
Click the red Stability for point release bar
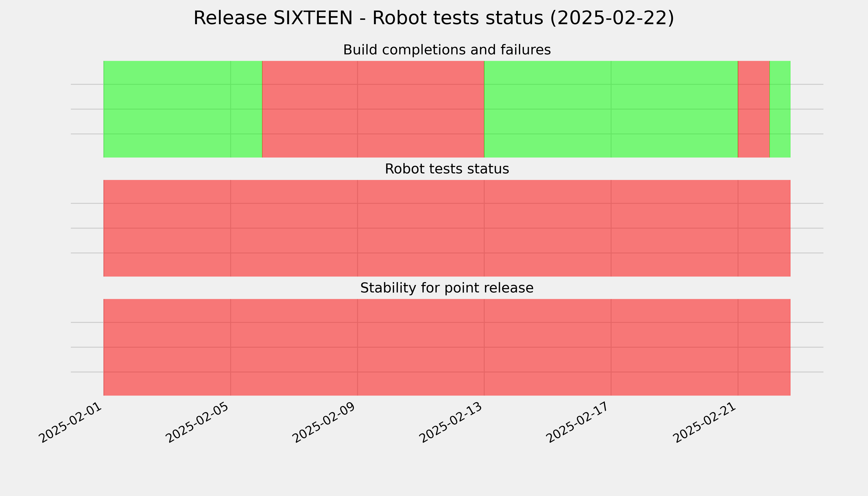pos(447,347)
